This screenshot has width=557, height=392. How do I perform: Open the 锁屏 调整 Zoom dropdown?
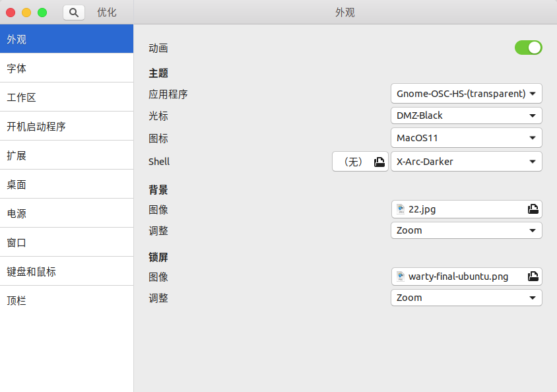466,298
